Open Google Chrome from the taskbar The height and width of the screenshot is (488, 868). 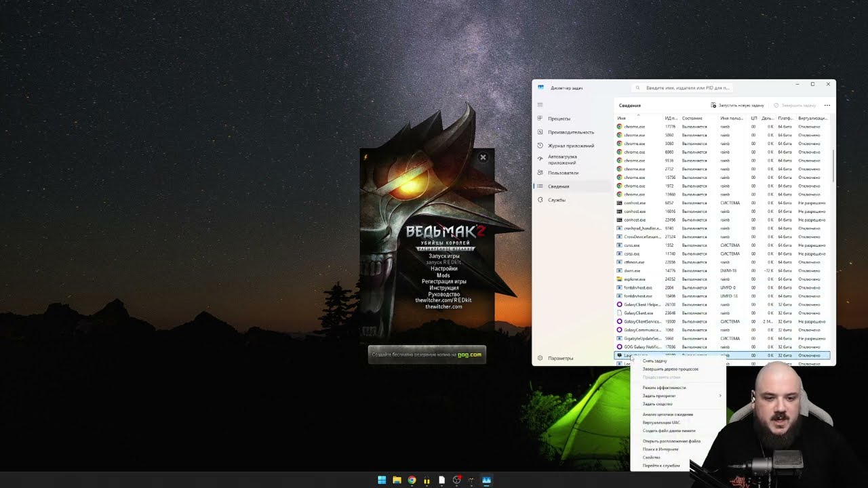(x=412, y=480)
